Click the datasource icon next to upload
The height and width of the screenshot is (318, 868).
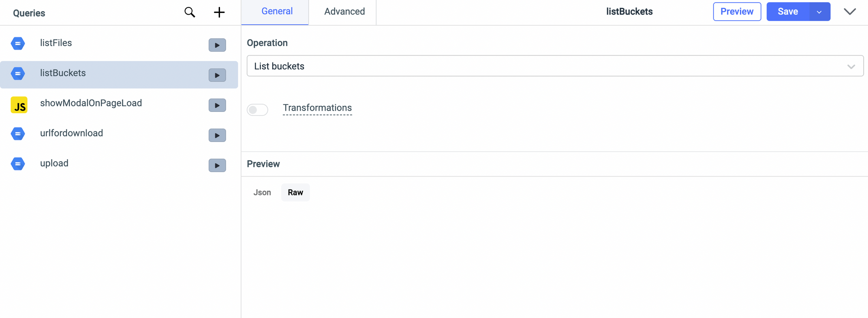[18, 164]
